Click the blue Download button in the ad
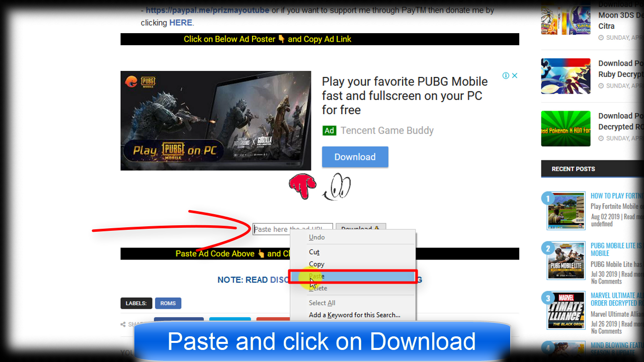The image size is (644, 362). (355, 157)
